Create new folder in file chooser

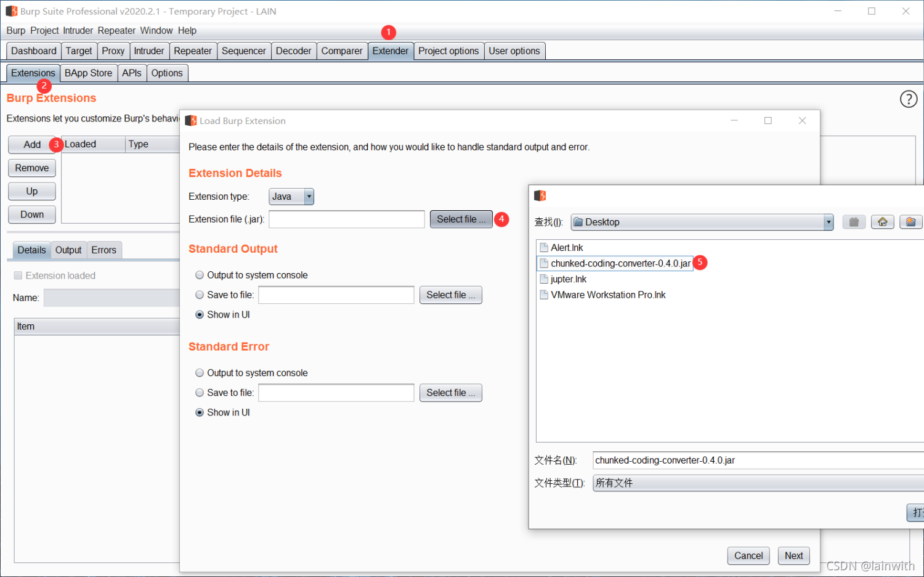click(911, 222)
